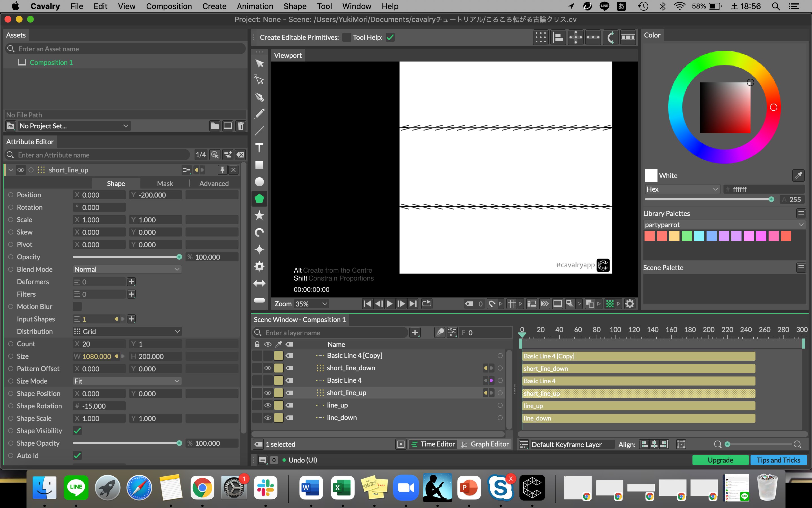Select the arrow Select tool
Viewport: 812px width, 508px height.
click(259, 63)
